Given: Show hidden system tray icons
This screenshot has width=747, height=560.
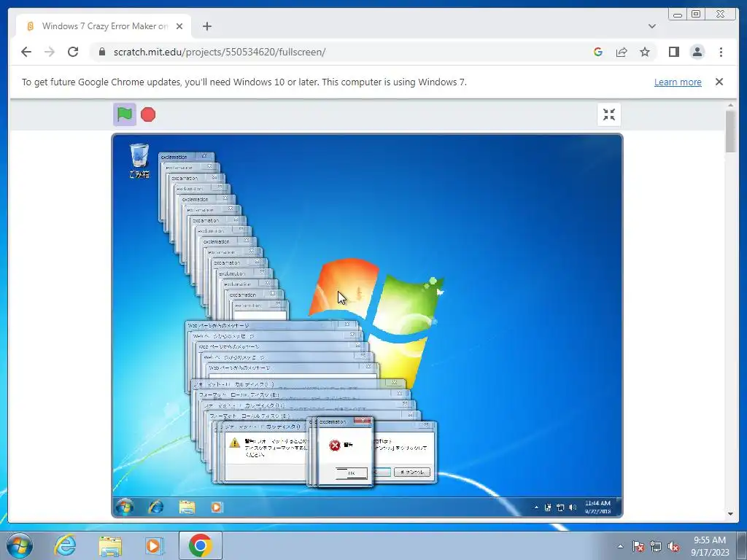Looking at the screenshot, I should tap(620, 547).
